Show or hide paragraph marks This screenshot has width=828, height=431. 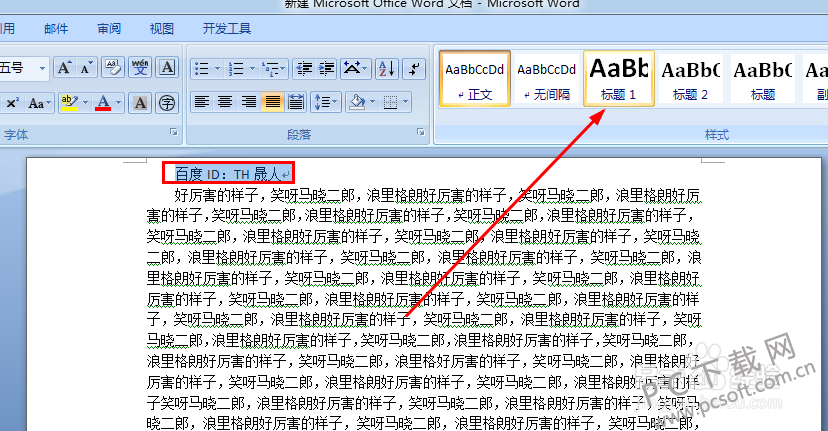(414, 68)
